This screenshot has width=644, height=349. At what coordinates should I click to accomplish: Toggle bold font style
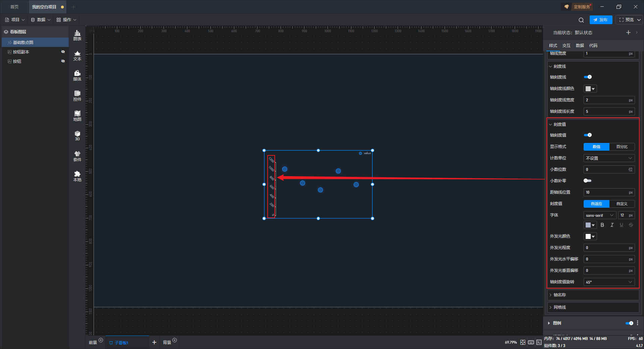point(602,225)
